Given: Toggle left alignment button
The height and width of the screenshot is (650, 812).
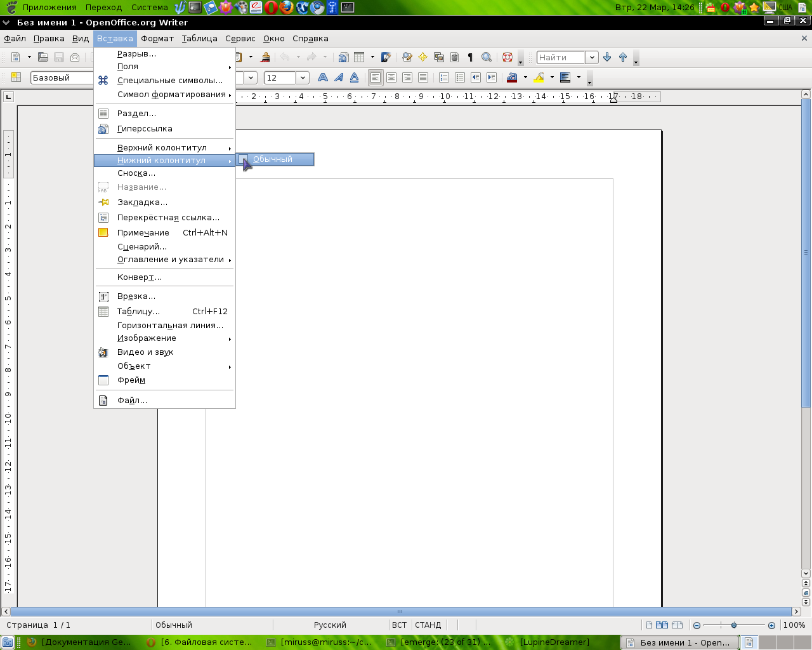Looking at the screenshot, I should [376, 77].
